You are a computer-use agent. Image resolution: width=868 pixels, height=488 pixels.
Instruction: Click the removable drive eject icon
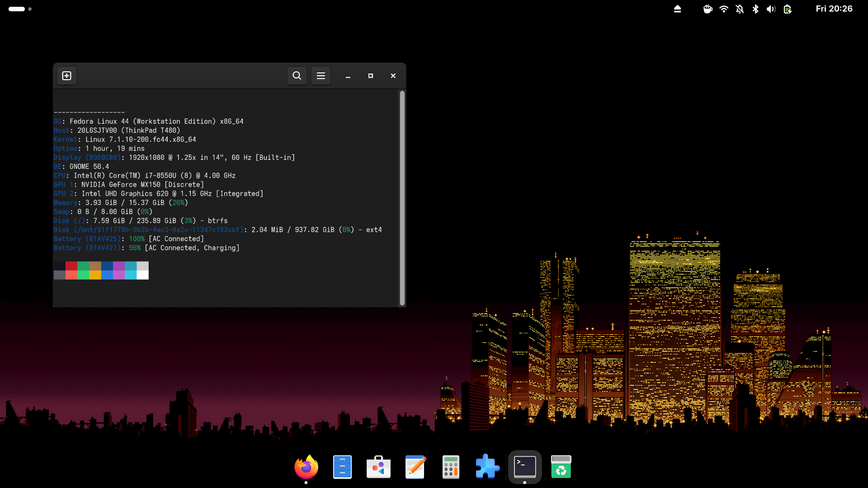pyautogui.click(x=677, y=9)
